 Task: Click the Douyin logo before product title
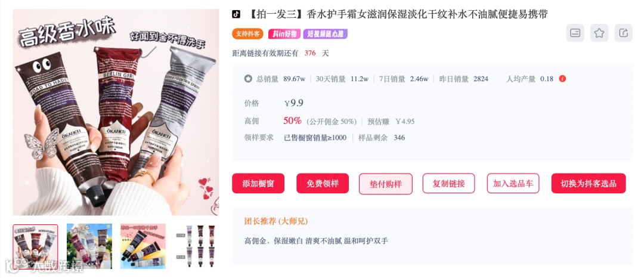click(x=236, y=14)
